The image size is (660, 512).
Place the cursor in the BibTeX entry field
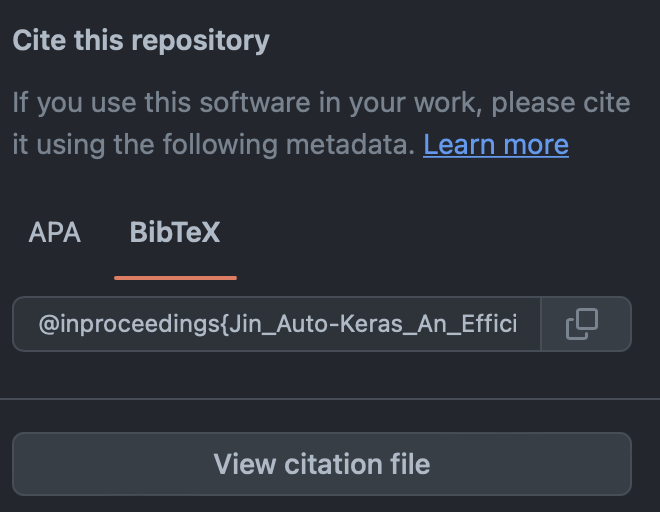[277, 324]
